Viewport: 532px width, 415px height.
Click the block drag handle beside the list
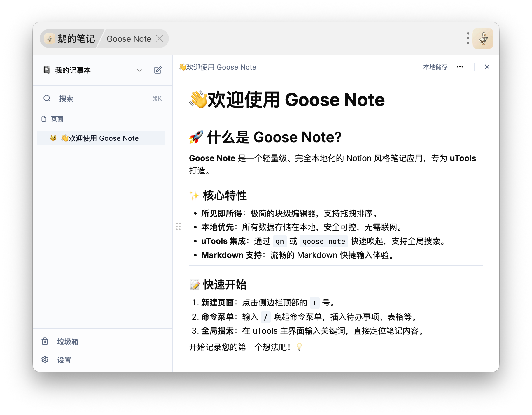[x=178, y=226]
